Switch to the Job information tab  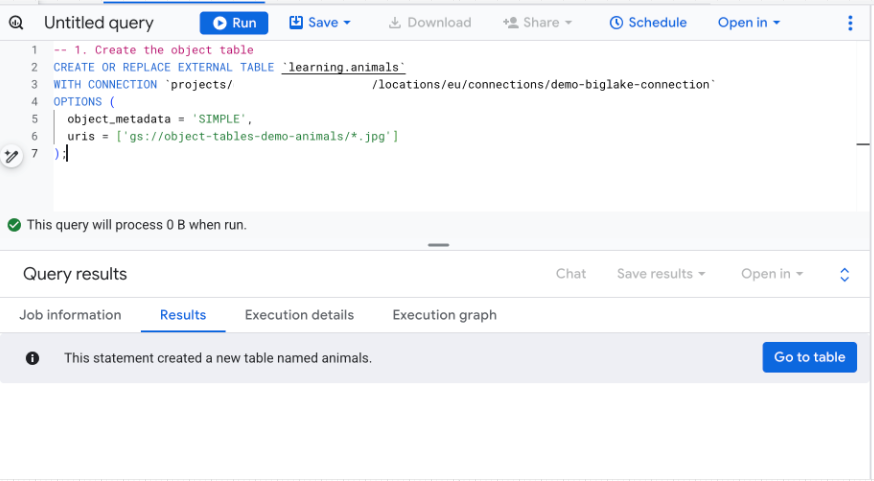[x=70, y=315]
